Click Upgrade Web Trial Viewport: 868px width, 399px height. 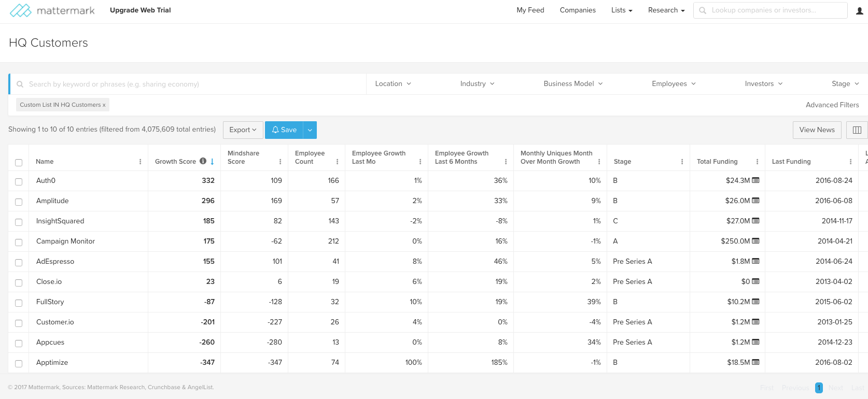(x=141, y=10)
